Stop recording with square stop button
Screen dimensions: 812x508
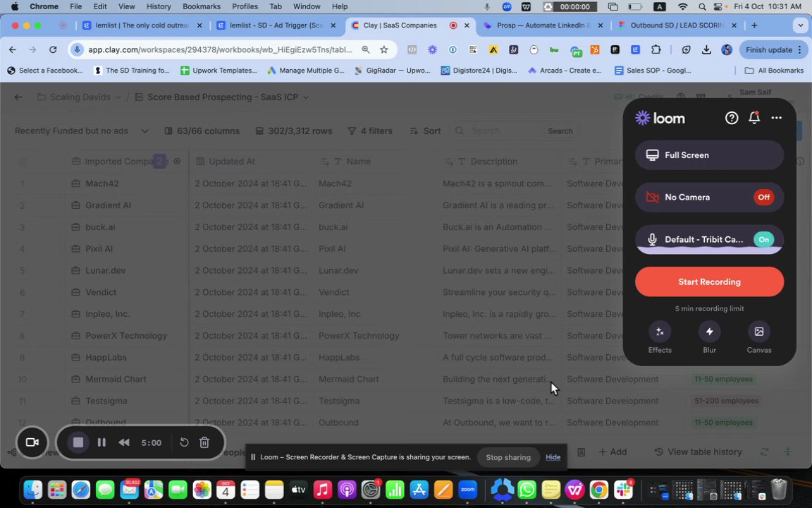pyautogui.click(x=78, y=442)
